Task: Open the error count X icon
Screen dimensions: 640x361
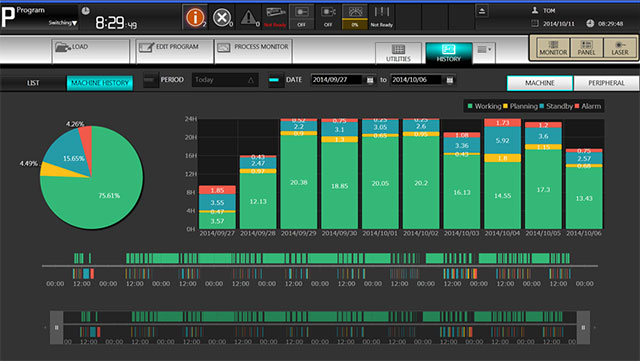Action: [x=222, y=18]
